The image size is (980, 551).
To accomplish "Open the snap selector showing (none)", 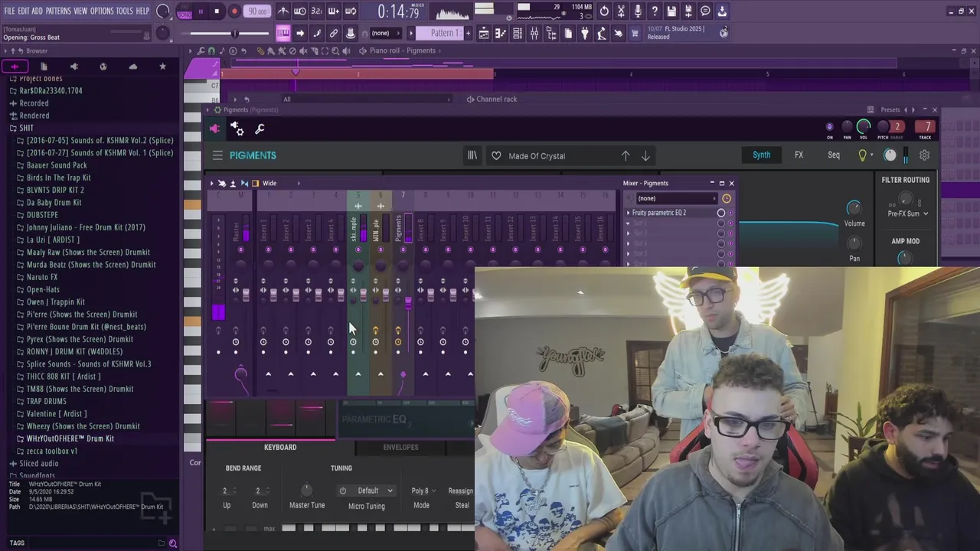I will tap(385, 33).
